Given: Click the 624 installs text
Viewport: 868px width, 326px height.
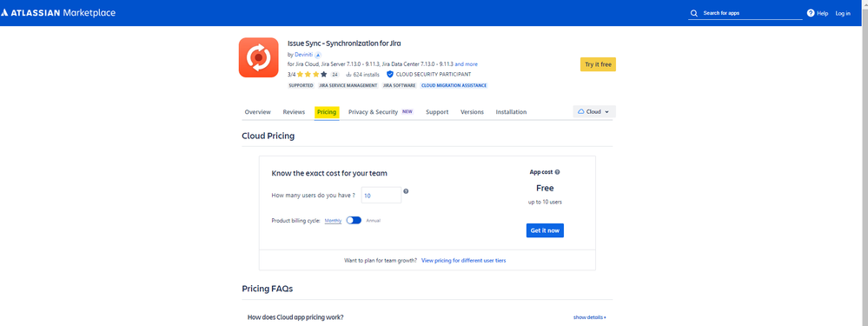Looking at the screenshot, I should [366, 74].
